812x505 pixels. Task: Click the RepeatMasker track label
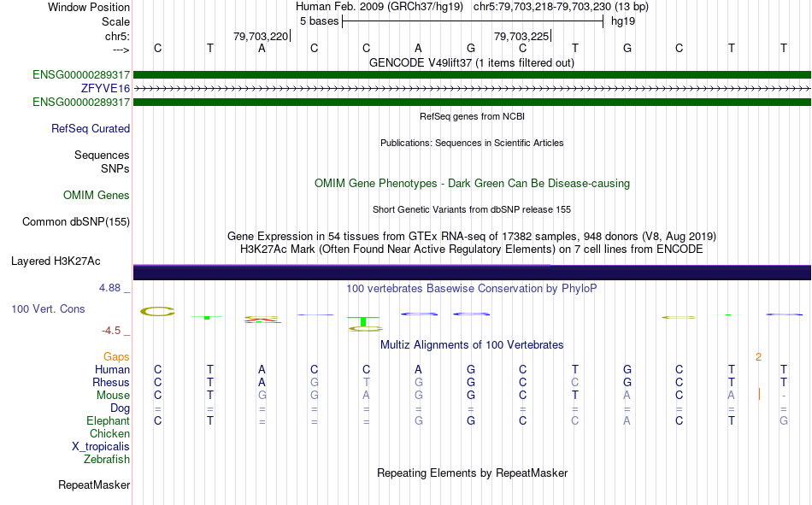(x=94, y=485)
